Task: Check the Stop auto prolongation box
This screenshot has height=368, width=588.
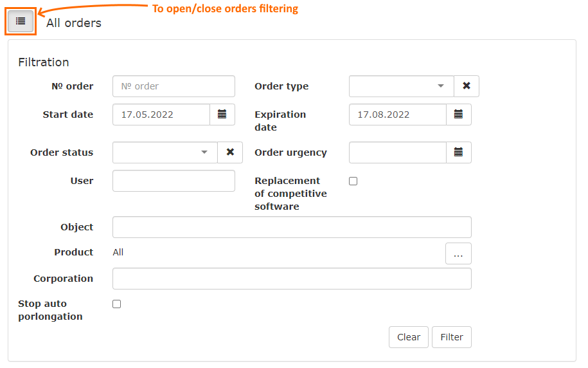Action: [x=116, y=304]
